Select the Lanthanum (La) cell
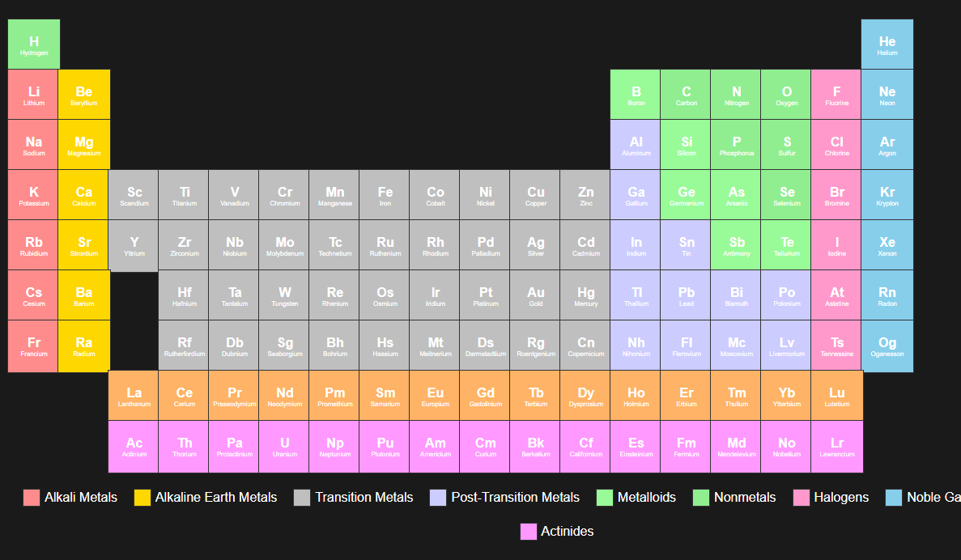The height and width of the screenshot is (560, 961). 134,396
